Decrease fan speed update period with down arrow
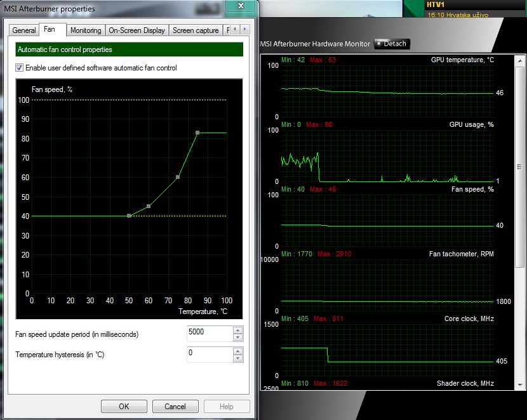 tap(237, 337)
